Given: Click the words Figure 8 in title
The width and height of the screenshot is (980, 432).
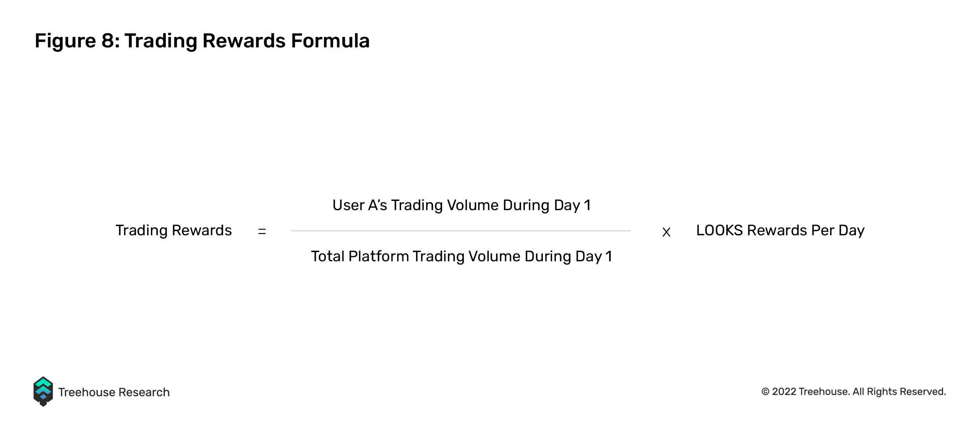Looking at the screenshot, I should click(x=77, y=41).
